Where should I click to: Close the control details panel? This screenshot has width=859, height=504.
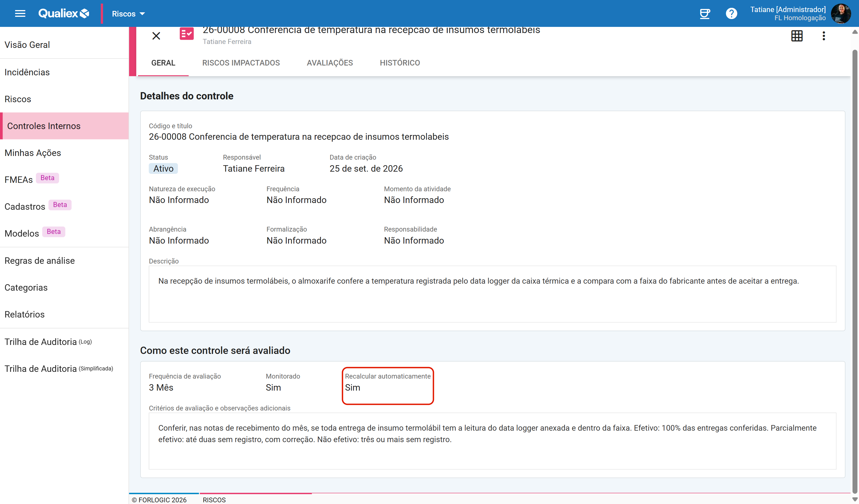point(156,36)
